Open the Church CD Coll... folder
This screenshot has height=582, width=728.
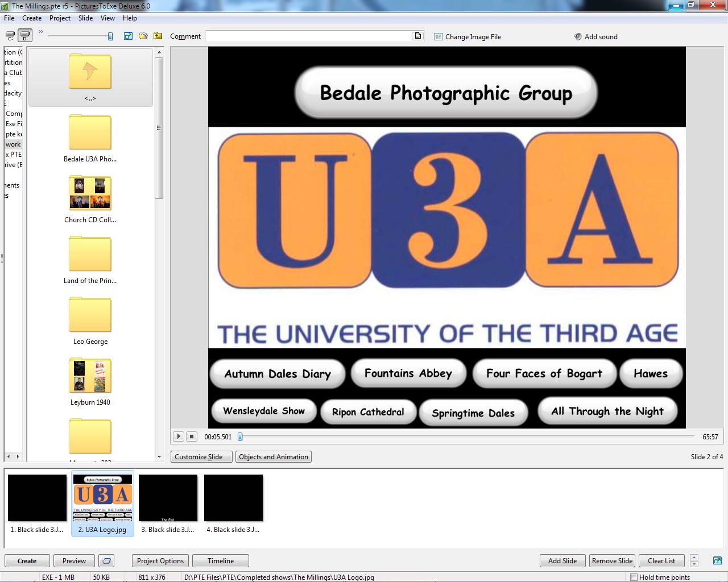90,199
